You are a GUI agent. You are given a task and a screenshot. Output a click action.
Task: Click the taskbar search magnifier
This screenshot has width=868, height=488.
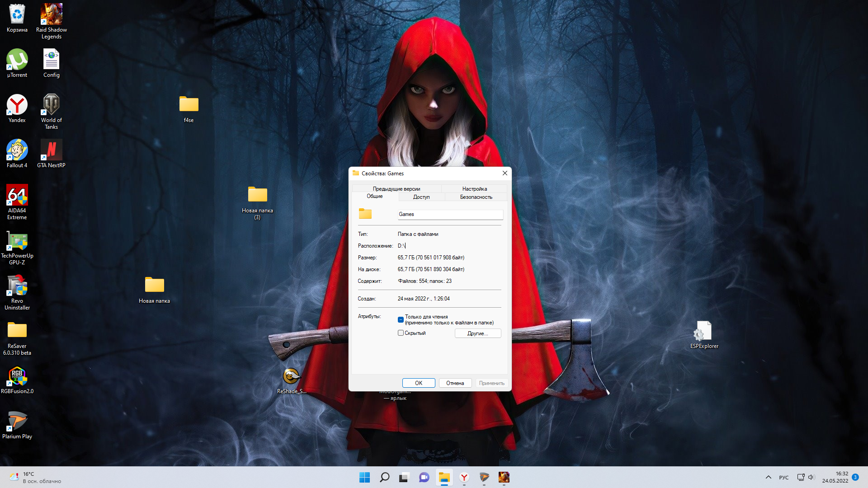tap(384, 477)
